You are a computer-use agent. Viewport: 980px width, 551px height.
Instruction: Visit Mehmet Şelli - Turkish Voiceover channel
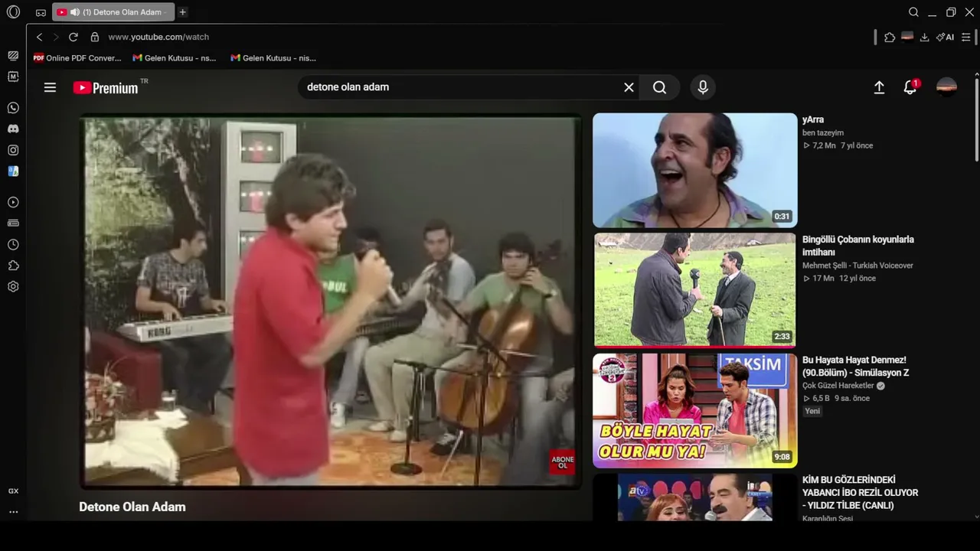[857, 266]
